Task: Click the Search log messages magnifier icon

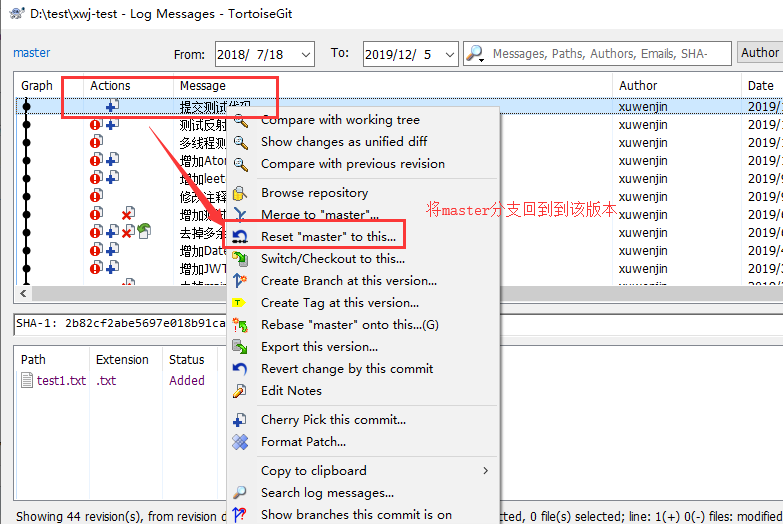Action: pos(240,493)
